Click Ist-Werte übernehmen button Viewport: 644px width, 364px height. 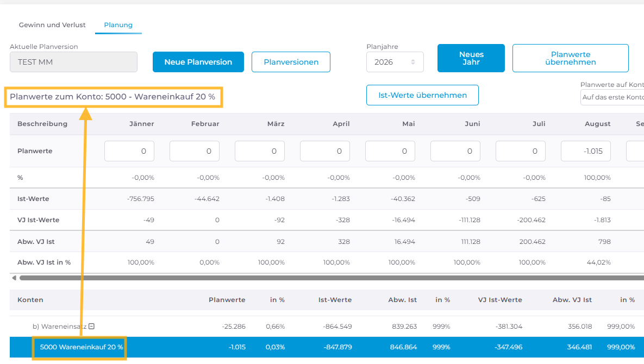(422, 95)
